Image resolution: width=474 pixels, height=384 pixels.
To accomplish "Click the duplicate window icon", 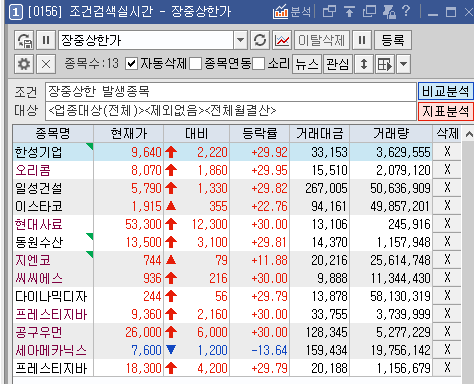I will tap(369, 12).
